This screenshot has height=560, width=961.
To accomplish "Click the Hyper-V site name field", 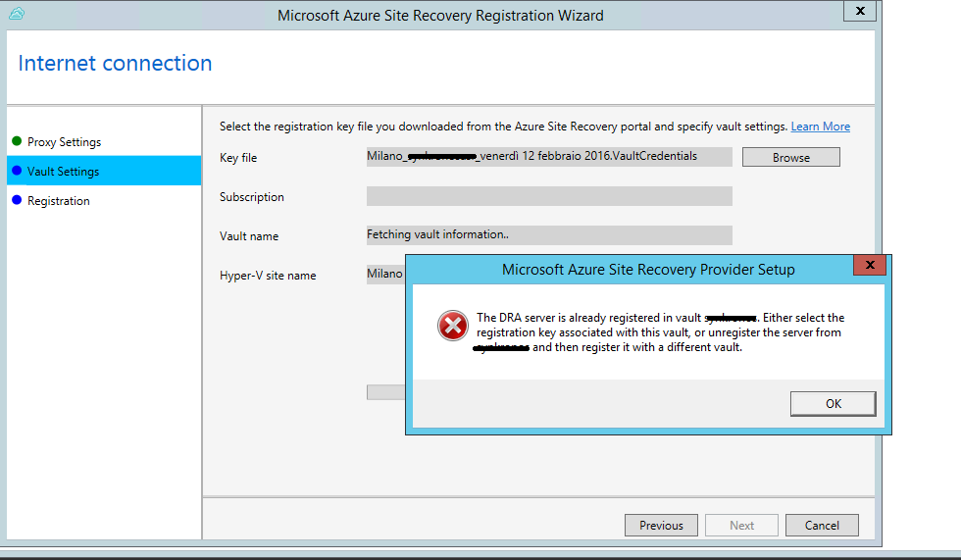I will click(385, 275).
